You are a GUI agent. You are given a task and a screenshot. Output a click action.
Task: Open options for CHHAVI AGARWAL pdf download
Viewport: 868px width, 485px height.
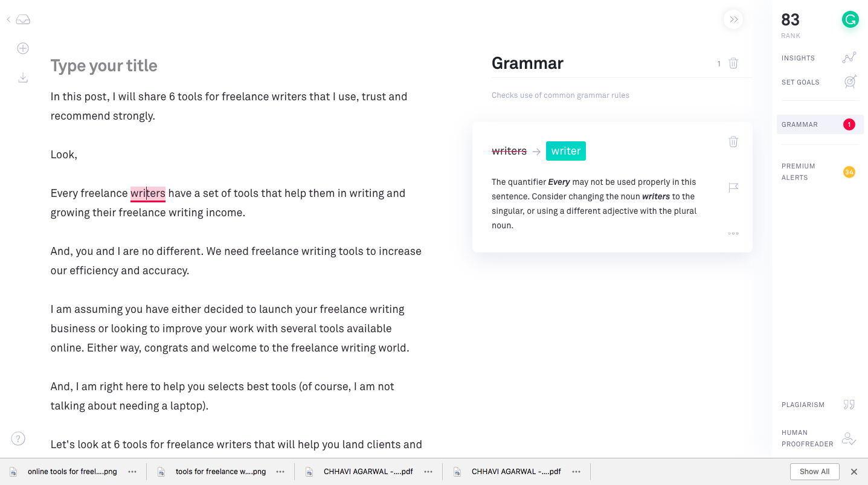[x=428, y=472]
